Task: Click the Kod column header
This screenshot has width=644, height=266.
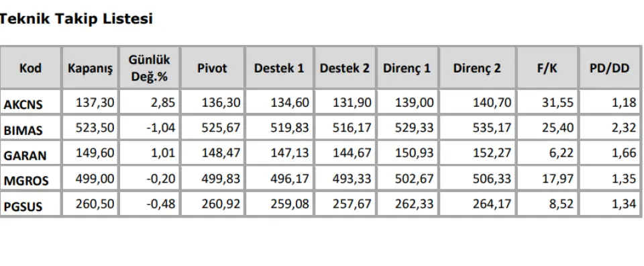Action: coord(30,68)
